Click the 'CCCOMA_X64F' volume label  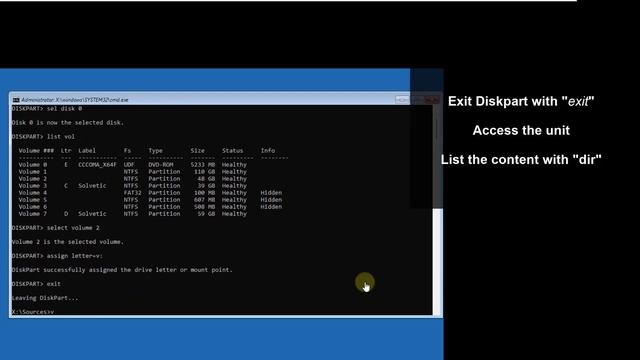(x=97, y=164)
